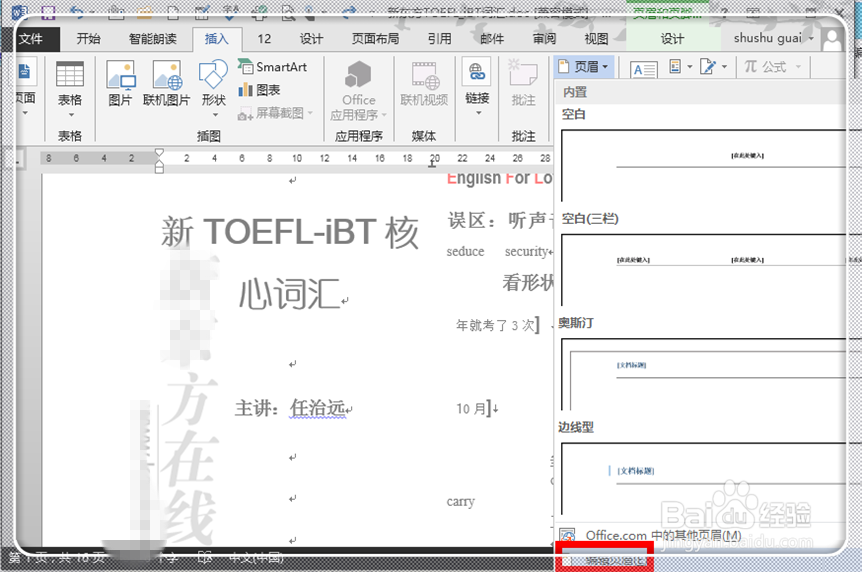Insert a 图表 chart
This screenshot has height=572, width=862.
pyautogui.click(x=259, y=90)
